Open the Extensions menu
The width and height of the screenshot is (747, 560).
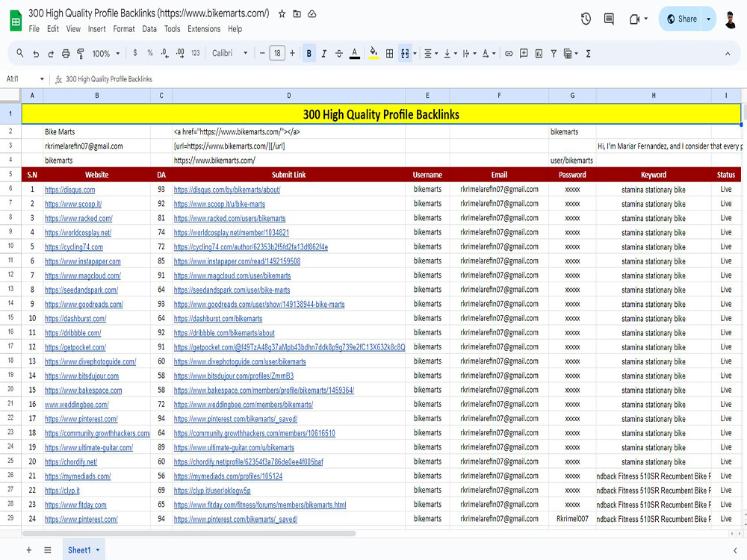click(204, 29)
